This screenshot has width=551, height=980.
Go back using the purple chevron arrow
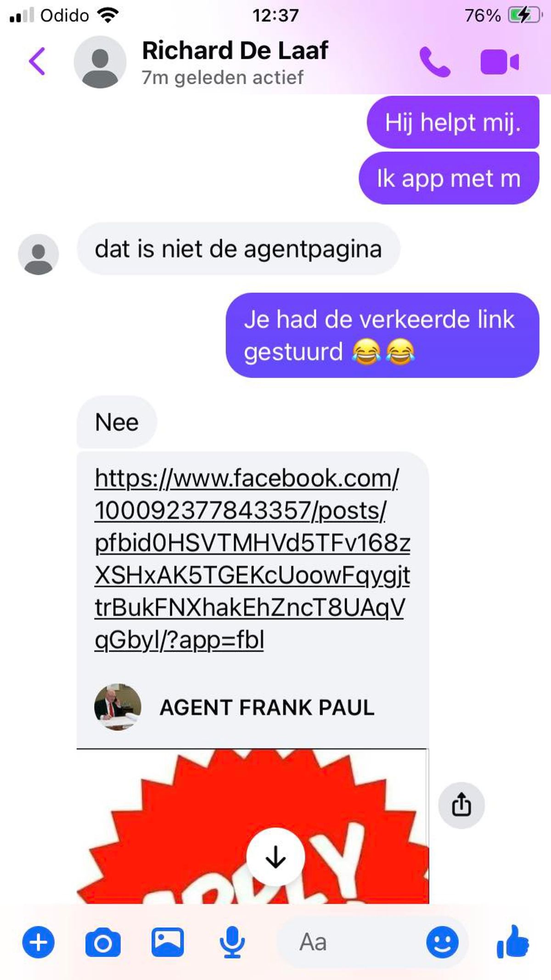coord(37,62)
